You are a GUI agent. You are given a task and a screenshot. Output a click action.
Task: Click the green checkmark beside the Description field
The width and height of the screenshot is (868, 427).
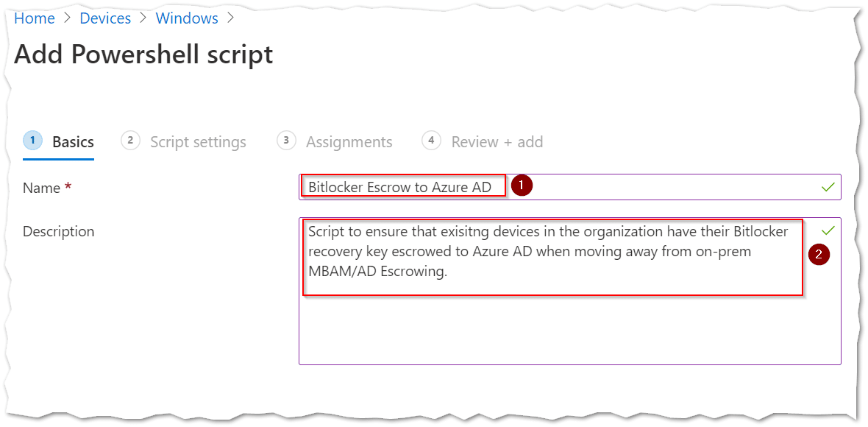828,230
